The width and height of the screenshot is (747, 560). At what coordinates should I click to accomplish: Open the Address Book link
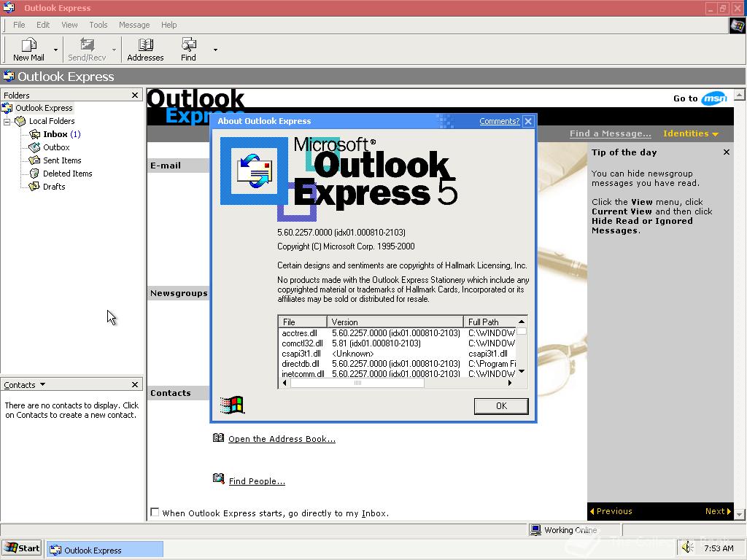coord(282,439)
